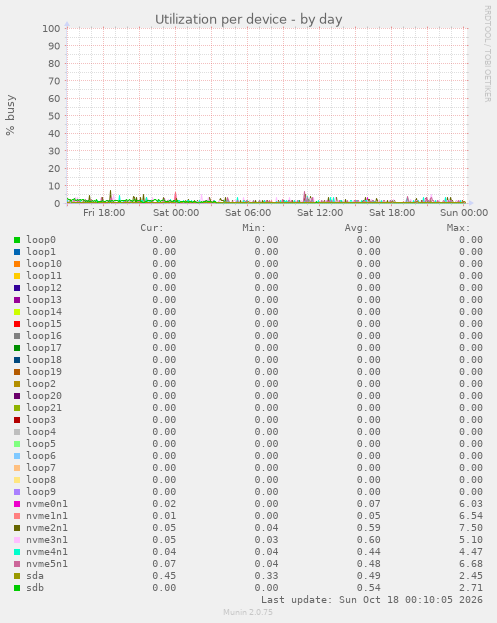Select the nvme1n1 legend label

[47, 516]
